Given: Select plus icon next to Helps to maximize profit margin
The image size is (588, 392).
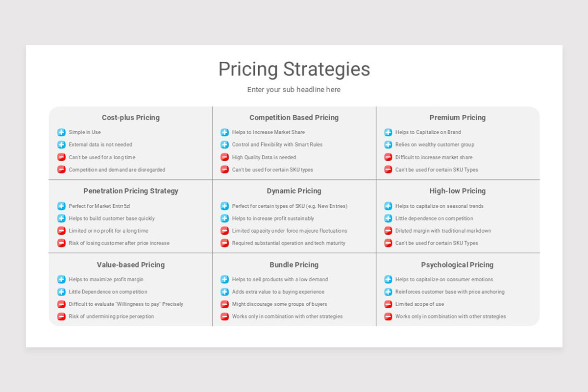Looking at the screenshot, I should pos(61,279).
